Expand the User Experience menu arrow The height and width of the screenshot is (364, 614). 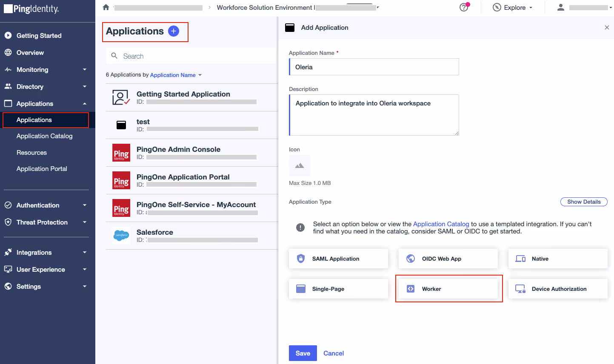coord(85,269)
